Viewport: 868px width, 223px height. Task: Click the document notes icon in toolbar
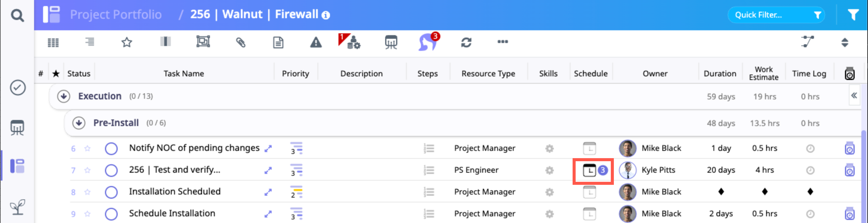click(x=278, y=42)
